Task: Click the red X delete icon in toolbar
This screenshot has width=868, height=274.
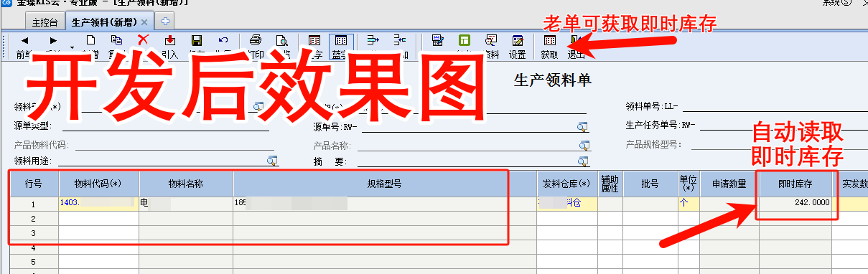Action: [x=143, y=41]
